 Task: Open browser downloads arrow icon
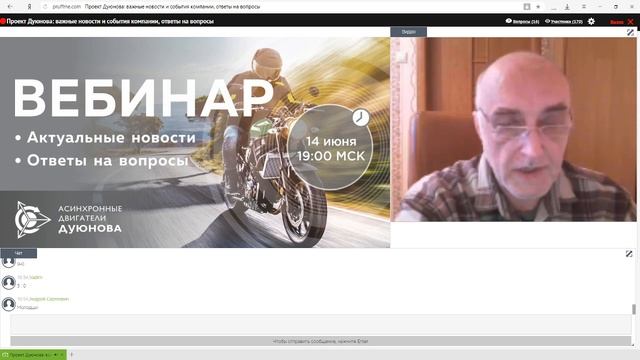pyautogui.click(x=567, y=7)
